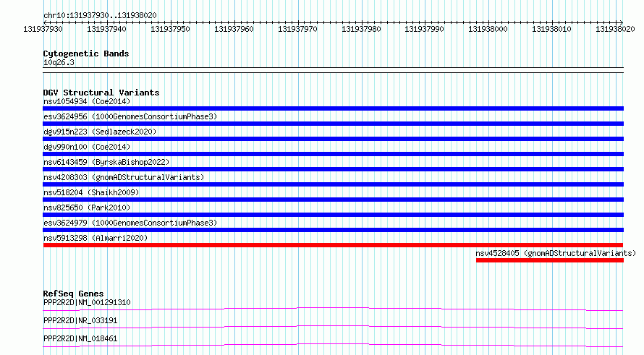The height and width of the screenshot is (355, 644).
Task: Click ruler position 131937950
Action: click(171, 29)
